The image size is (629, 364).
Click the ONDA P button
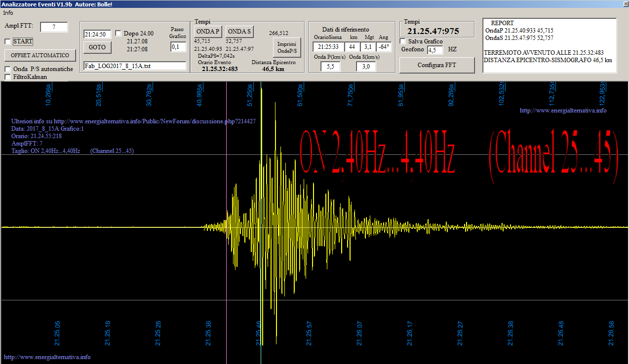[208, 32]
